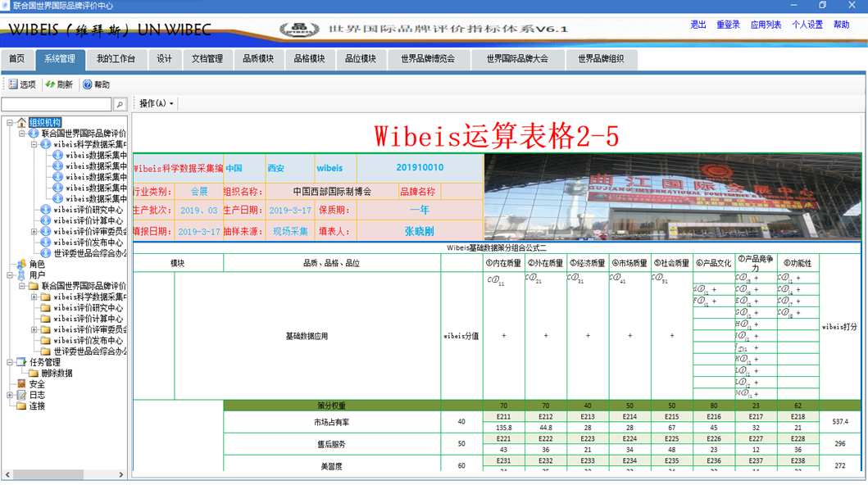Select the 任务管理 task window icon
Viewport: 868px width, 485px height.
tap(21, 362)
